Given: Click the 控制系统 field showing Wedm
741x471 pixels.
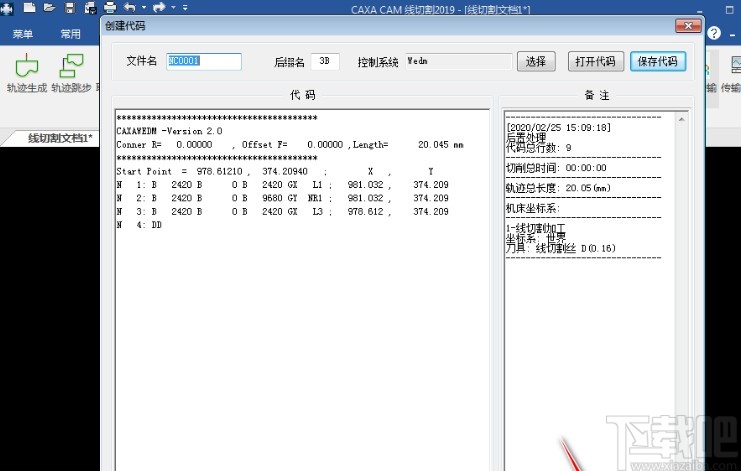Looking at the screenshot, I should pyautogui.click(x=458, y=61).
